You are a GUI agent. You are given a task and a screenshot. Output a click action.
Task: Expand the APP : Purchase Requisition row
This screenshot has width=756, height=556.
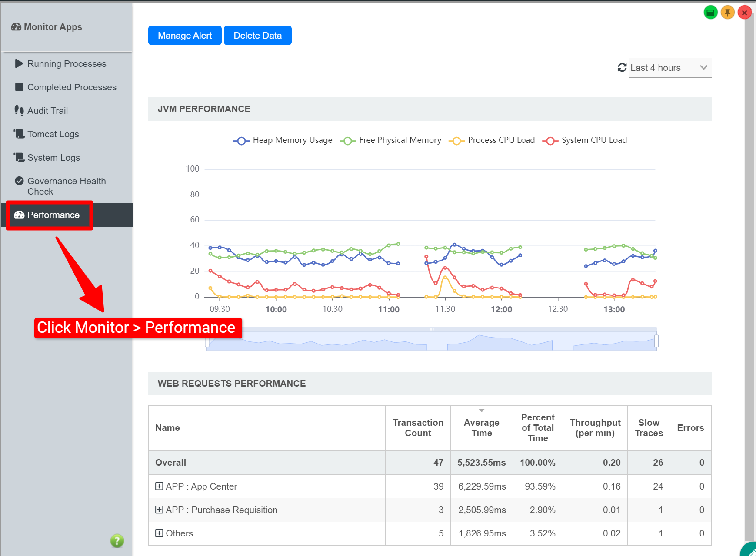click(159, 510)
